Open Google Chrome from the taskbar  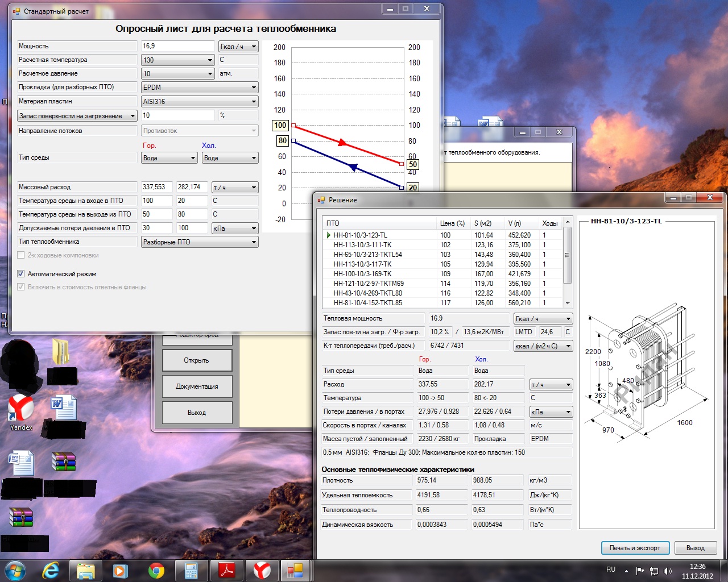point(156,571)
